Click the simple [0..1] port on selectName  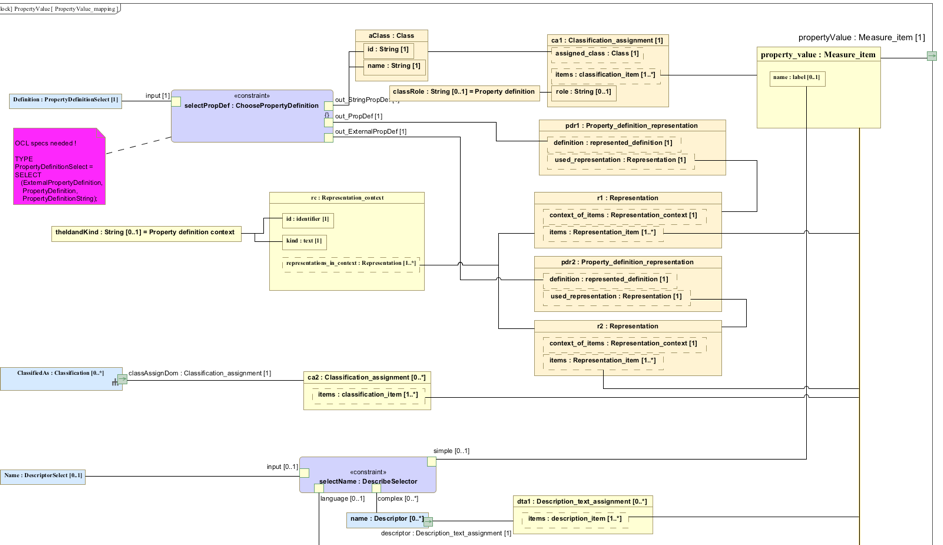(x=432, y=462)
